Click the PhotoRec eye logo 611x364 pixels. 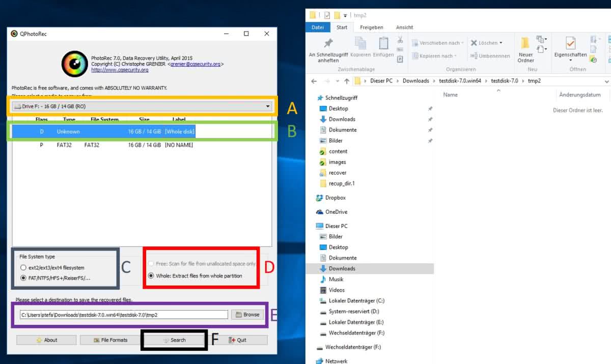75,64
